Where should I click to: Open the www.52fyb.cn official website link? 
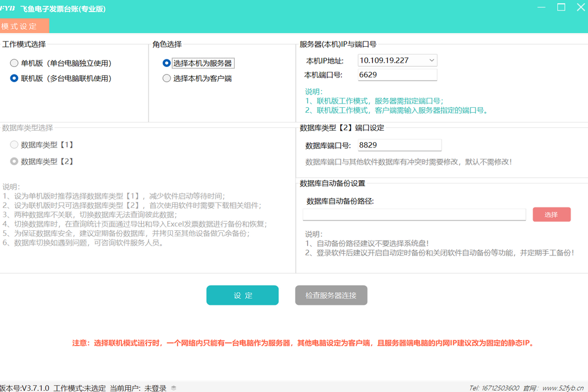563,388
